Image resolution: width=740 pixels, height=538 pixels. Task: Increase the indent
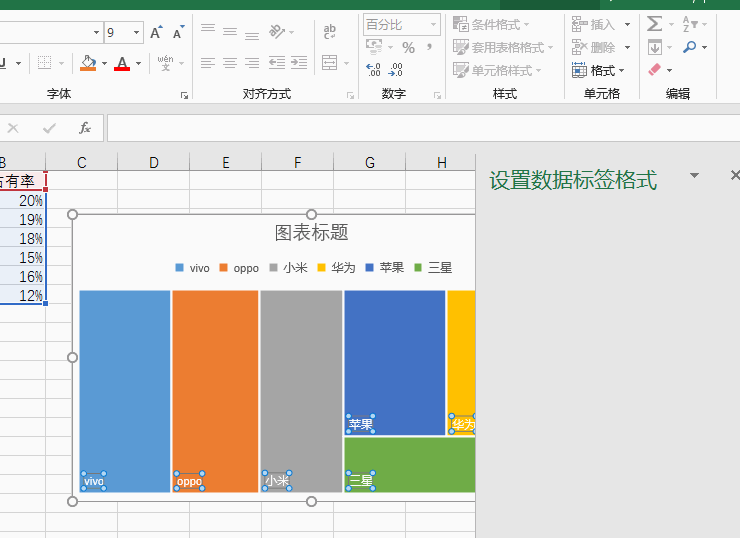[x=299, y=63]
